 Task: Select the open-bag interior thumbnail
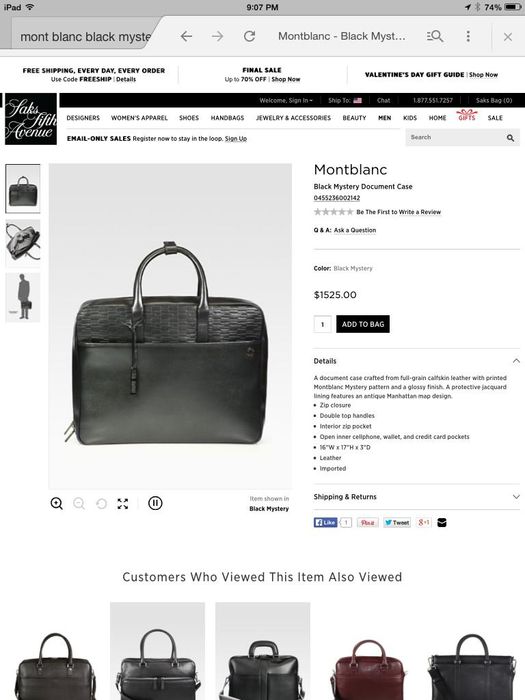coord(23,242)
